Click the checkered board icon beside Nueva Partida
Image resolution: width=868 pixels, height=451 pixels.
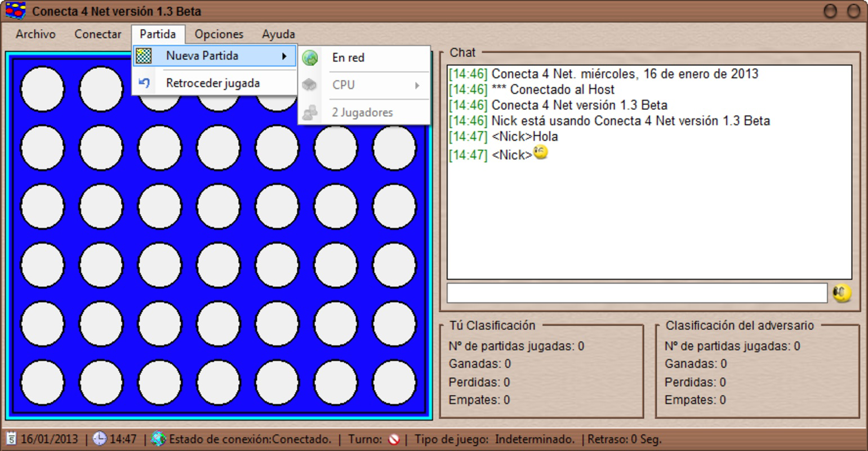coord(144,56)
